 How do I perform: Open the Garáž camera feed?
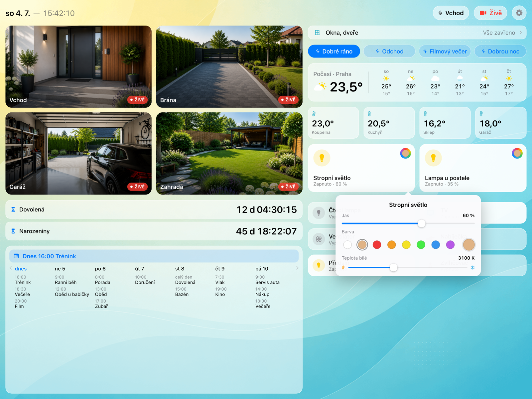(78, 153)
